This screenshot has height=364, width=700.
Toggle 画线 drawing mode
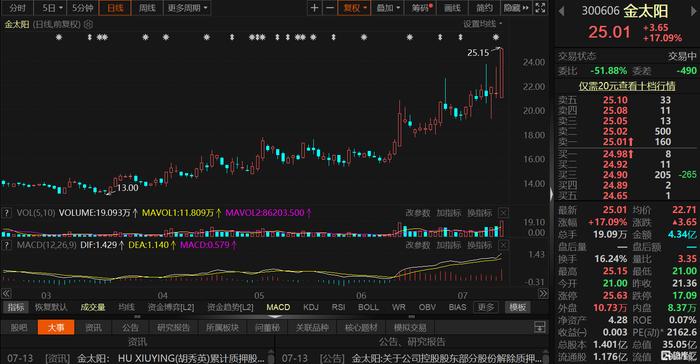452,8
